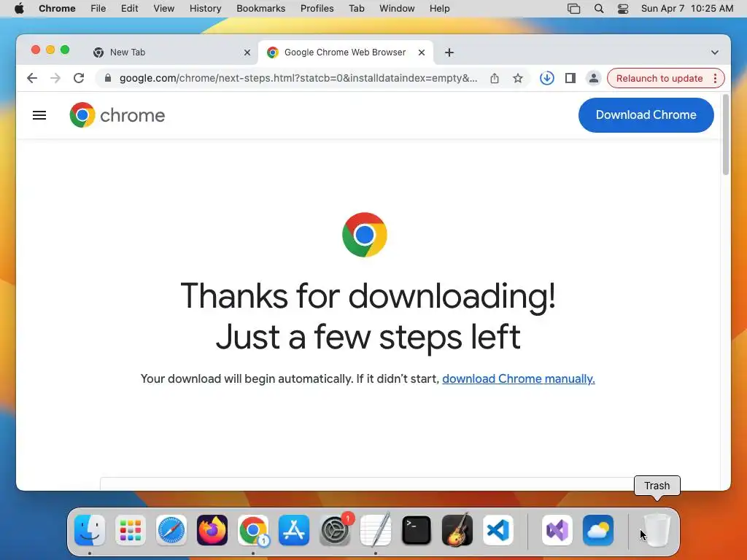Open the App Store from the dock
The height and width of the screenshot is (560, 747).
[294, 530]
